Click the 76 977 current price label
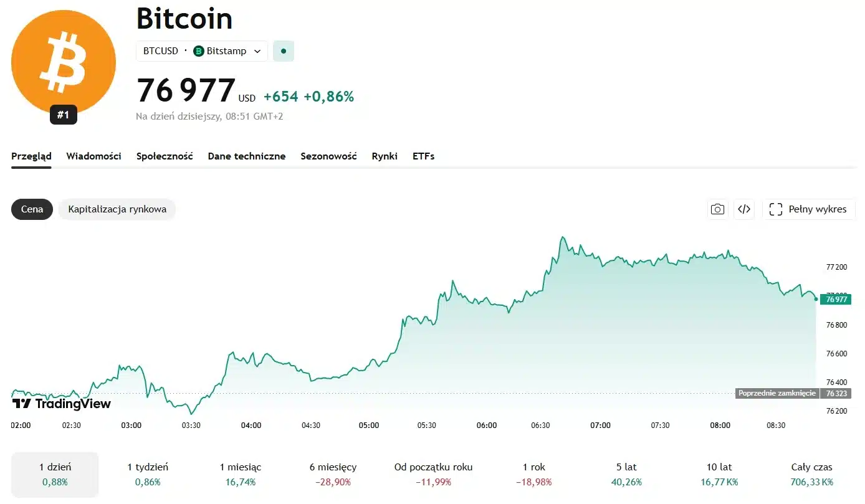Image resolution: width=865 pixels, height=504 pixels. coord(836,299)
